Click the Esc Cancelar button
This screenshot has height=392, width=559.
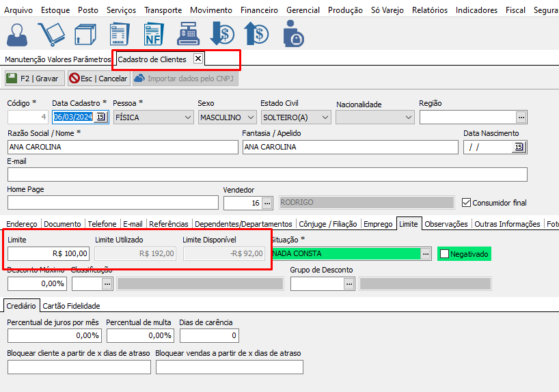(x=98, y=79)
